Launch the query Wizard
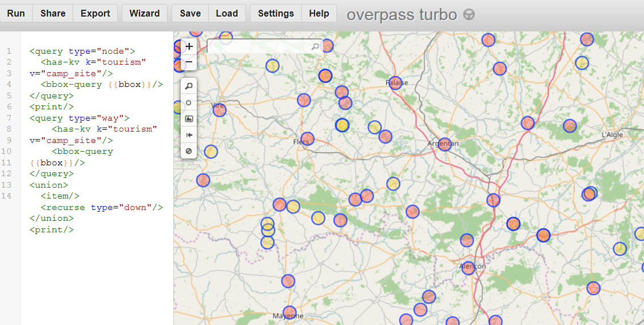Screen dimensions: 644x325 click(x=144, y=13)
